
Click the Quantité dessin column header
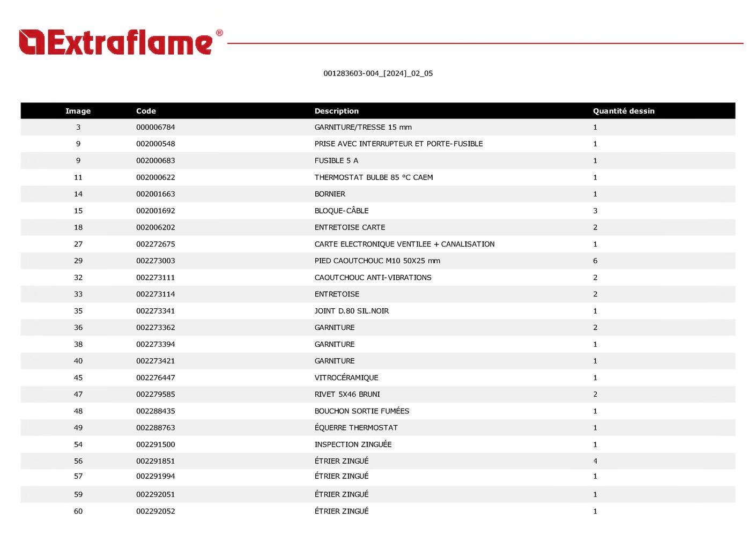pos(623,111)
